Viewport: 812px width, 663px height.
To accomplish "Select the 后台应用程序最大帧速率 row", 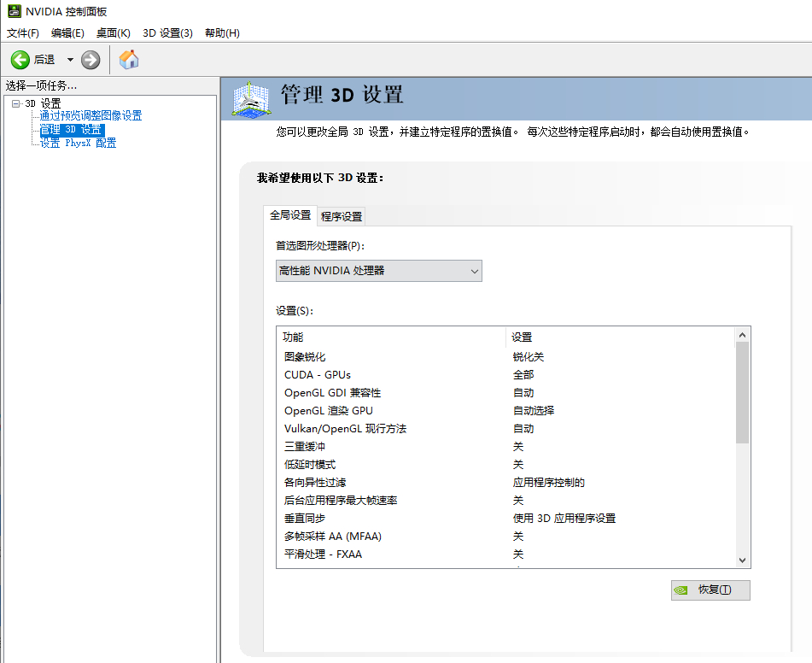I will click(506, 500).
